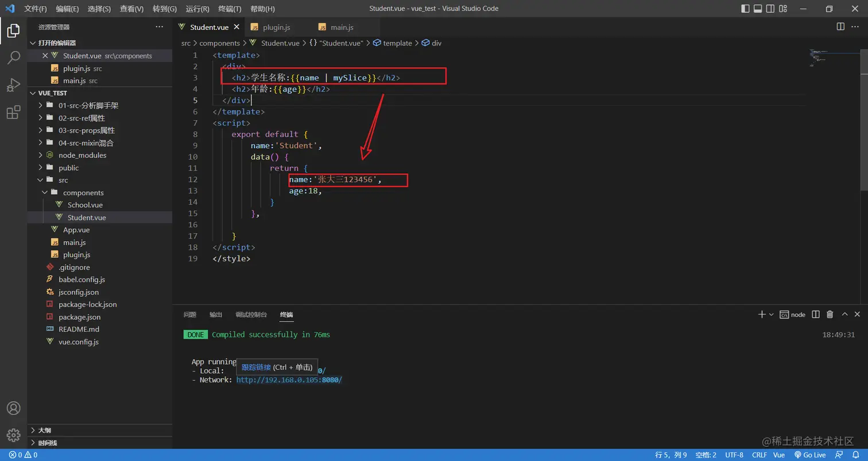Click errors and warnings status indicator
The image size is (868, 461).
24,455
